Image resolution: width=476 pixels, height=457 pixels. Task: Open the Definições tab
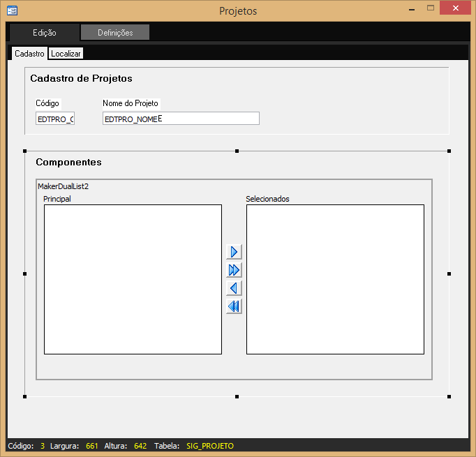[115, 33]
